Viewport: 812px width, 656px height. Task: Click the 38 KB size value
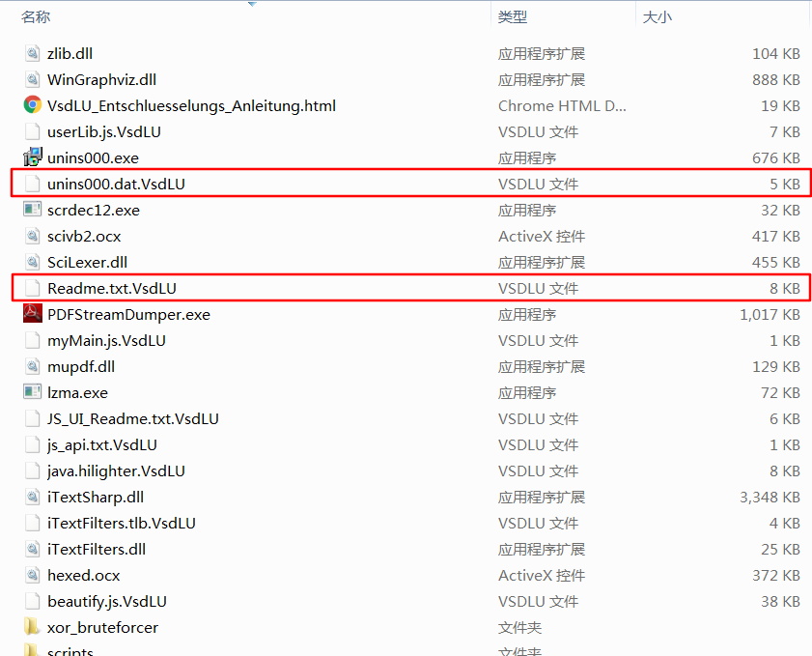coord(780,601)
